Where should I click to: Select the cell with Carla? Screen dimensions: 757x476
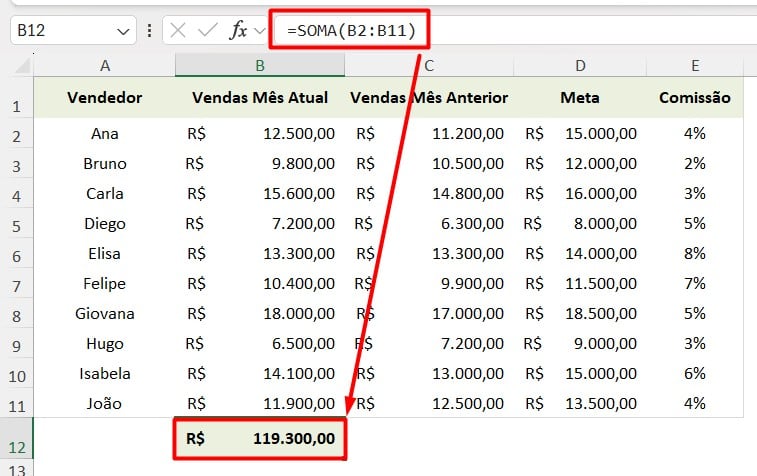coord(105,193)
